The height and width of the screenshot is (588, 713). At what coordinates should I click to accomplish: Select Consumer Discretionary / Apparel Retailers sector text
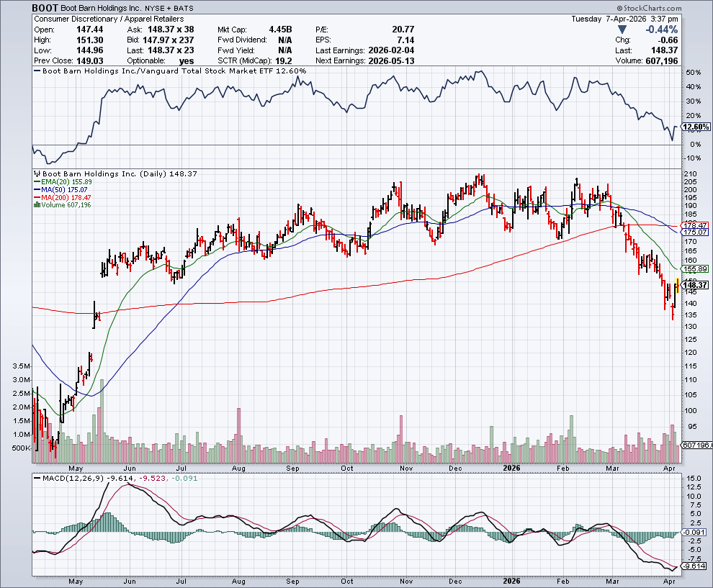109,19
